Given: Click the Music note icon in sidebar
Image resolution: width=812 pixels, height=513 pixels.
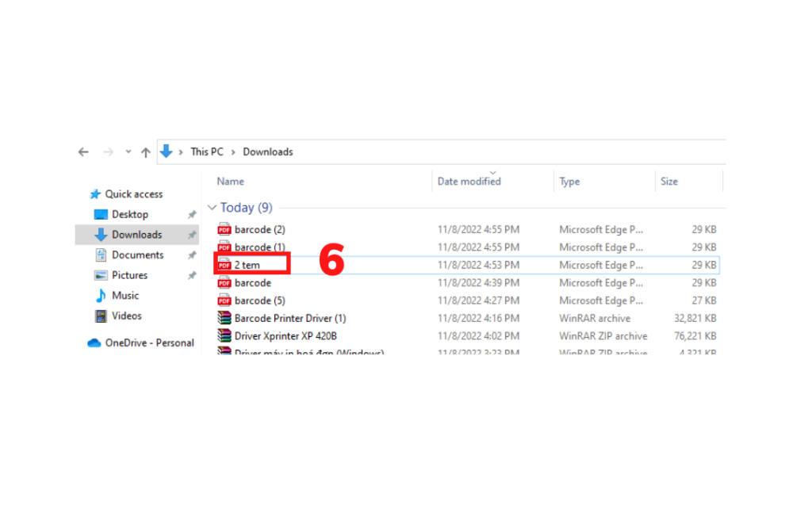Looking at the screenshot, I should [x=101, y=295].
